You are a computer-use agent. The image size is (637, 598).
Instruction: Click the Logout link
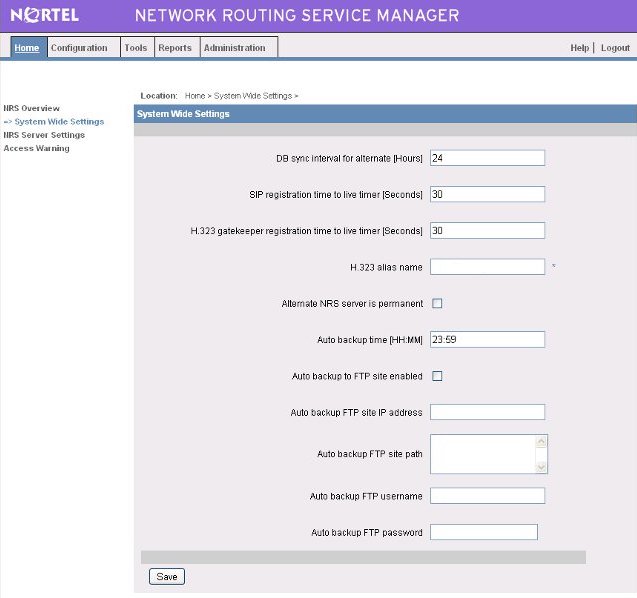point(615,48)
